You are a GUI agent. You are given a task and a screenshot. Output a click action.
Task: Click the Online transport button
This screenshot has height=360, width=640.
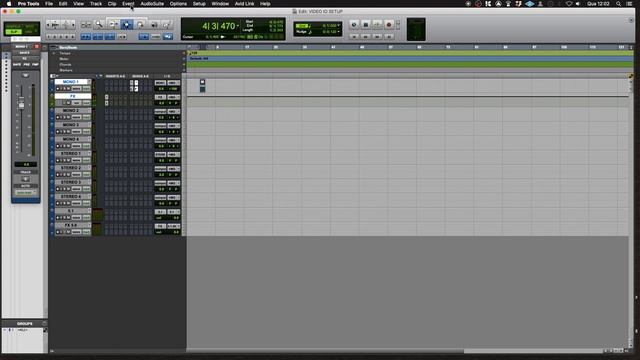354,25
